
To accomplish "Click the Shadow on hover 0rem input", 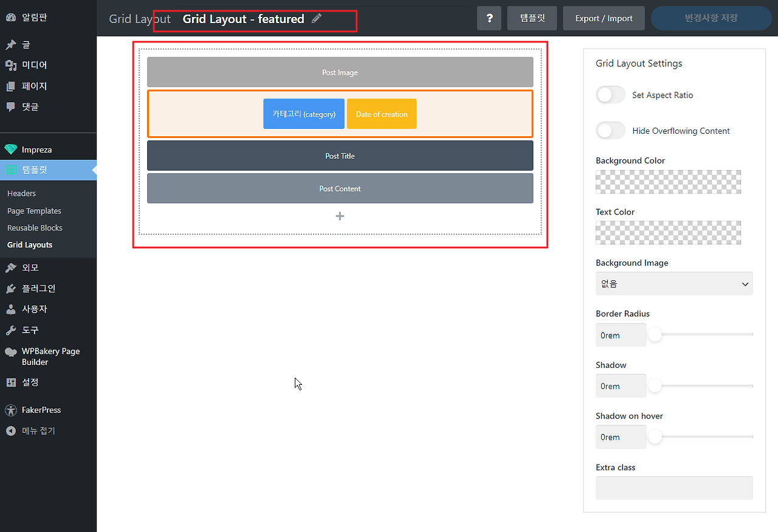I will [621, 437].
